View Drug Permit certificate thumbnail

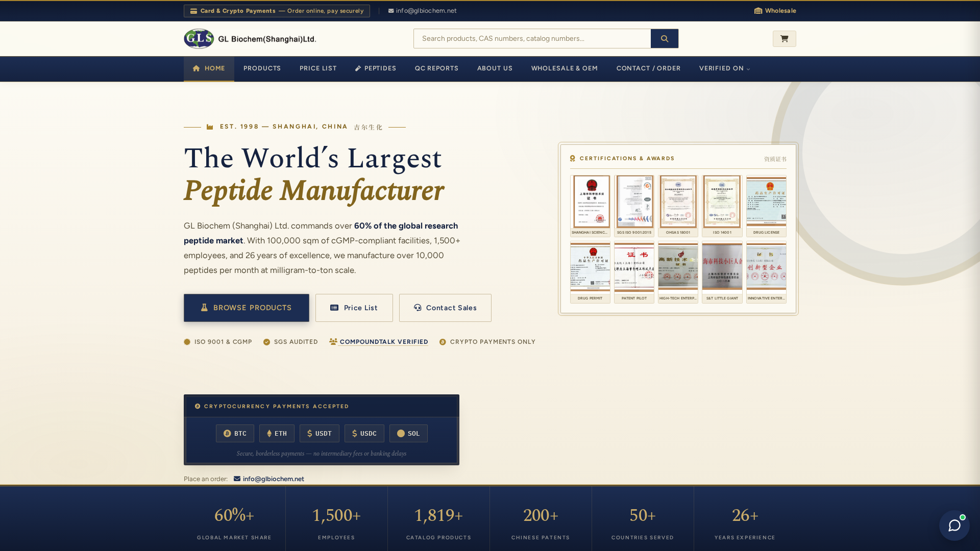click(590, 272)
